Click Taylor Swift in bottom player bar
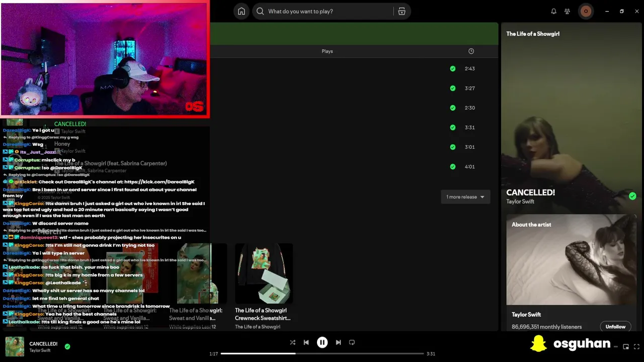Viewport: 644px width, 362px height. (40, 350)
